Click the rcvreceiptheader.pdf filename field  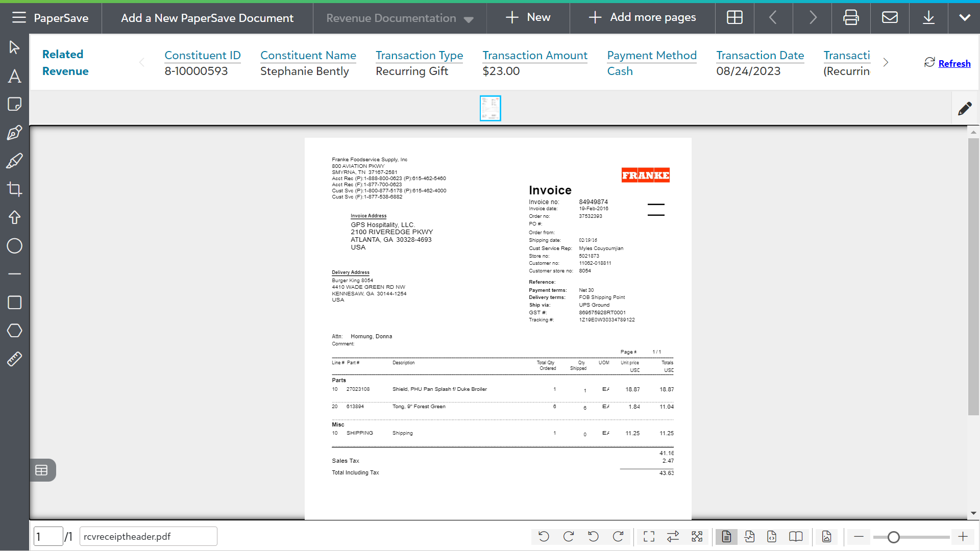tap(149, 537)
